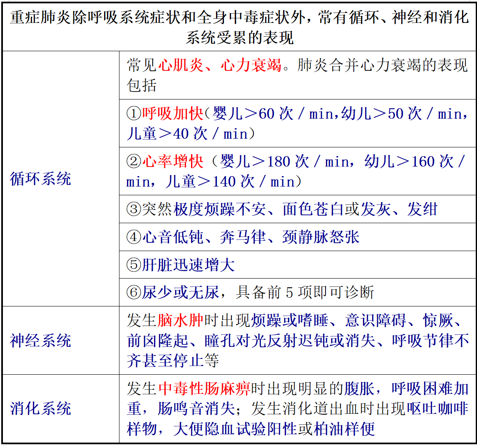
Task: Click the red 心力衰竭 text
Action: pyautogui.click(x=251, y=65)
